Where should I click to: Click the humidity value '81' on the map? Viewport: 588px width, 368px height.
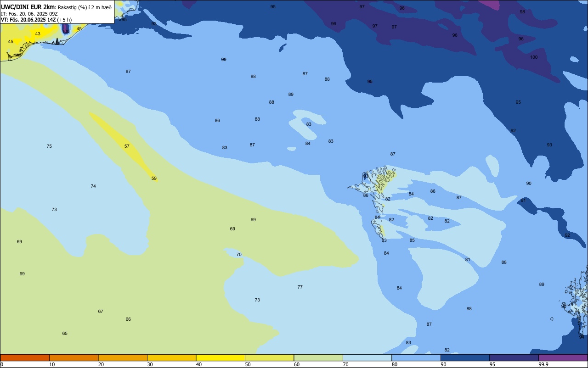coord(468,260)
